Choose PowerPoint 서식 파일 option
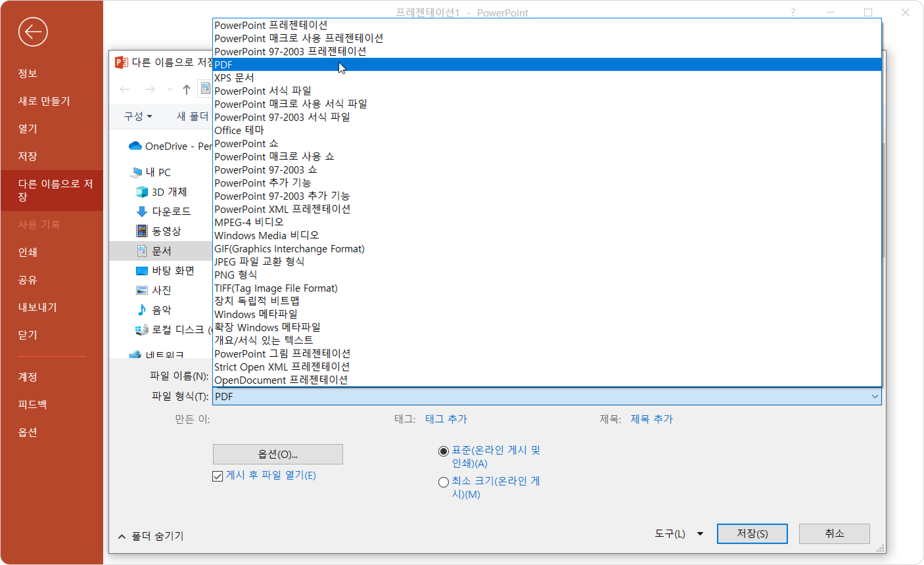The height and width of the screenshot is (565, 924). click(547, 91)
